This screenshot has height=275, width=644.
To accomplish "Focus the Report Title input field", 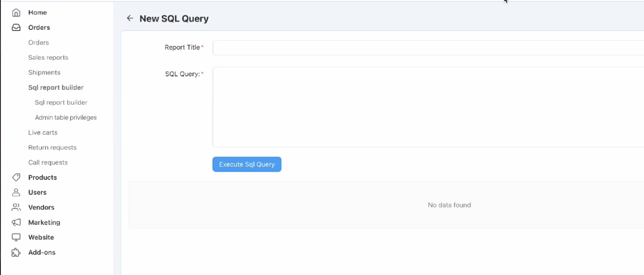I will [x=428, y=47].
